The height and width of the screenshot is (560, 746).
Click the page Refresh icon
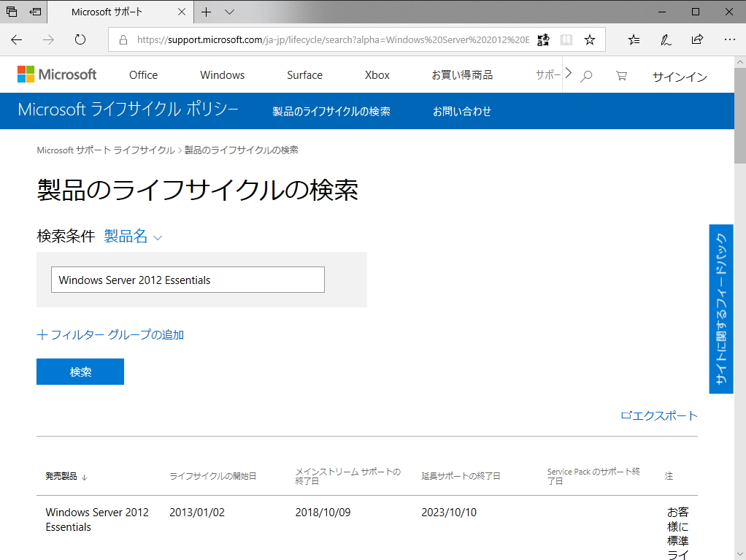tap(80, 39)
